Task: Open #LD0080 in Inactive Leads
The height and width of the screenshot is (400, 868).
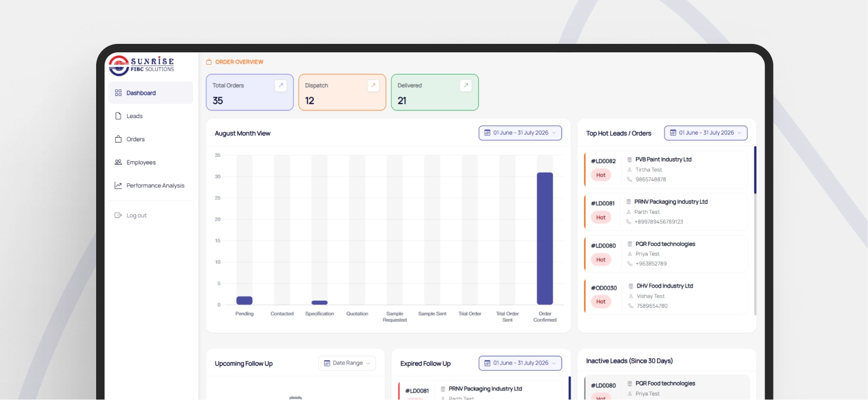Action: coord(667,387)
